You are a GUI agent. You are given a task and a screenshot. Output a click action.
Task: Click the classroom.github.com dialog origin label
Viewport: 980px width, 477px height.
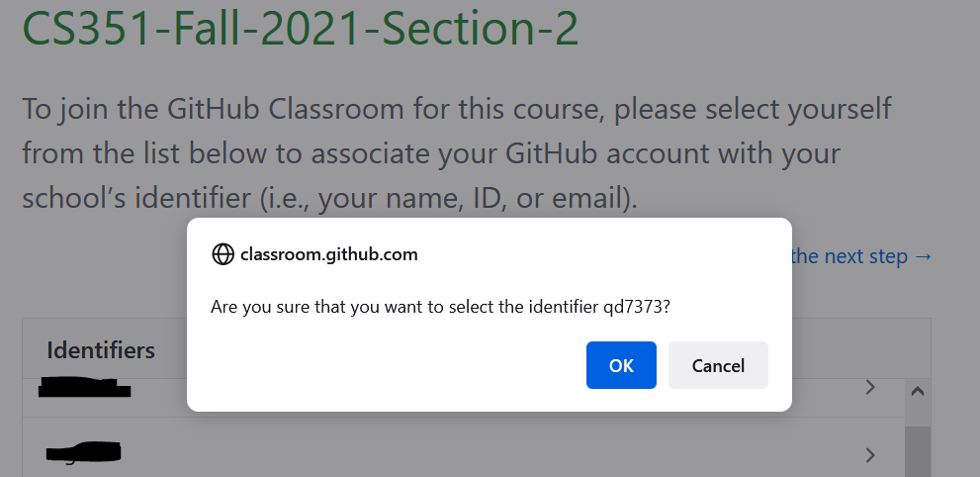click(328, 254)
